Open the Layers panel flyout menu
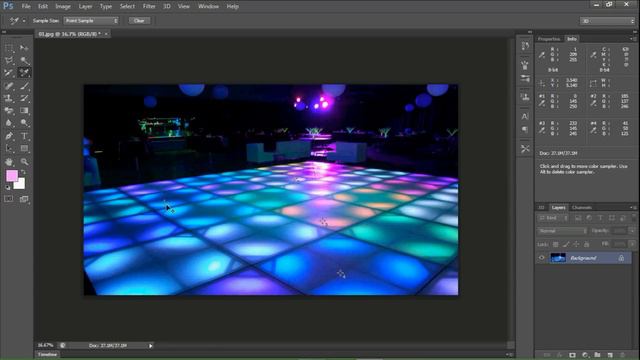Viewport: 640px width, 360px height. click(632, 208)
